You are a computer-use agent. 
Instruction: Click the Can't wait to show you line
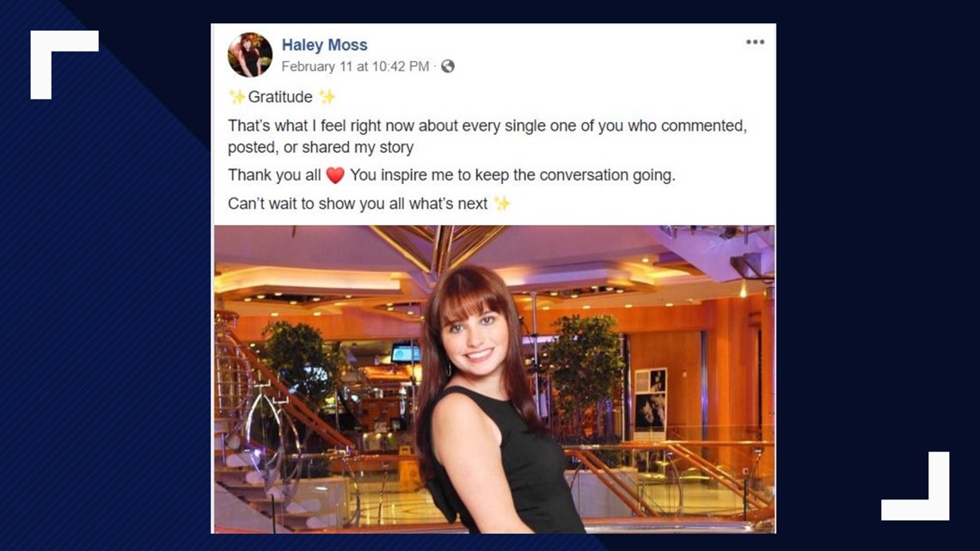(x=361, y=203)
